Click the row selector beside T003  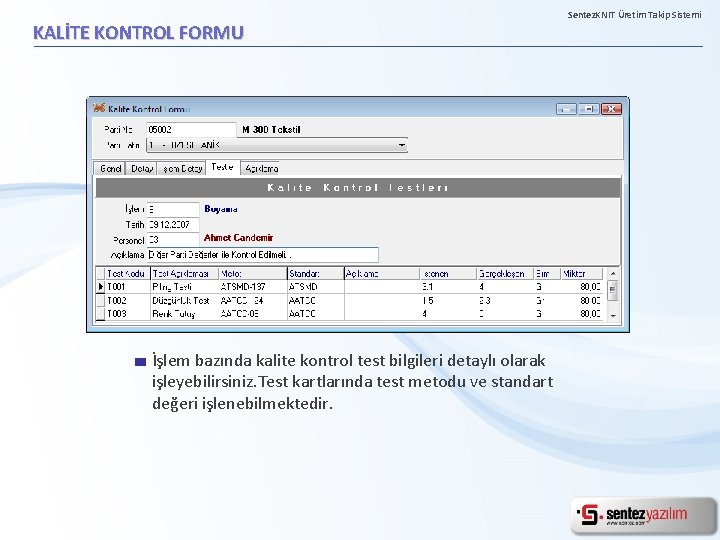pos(101,314)
